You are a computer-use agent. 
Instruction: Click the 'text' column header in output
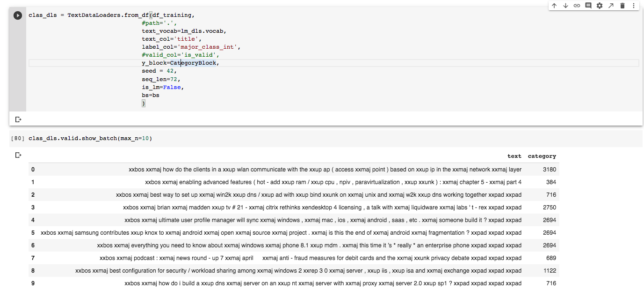(x=514, y=156)
